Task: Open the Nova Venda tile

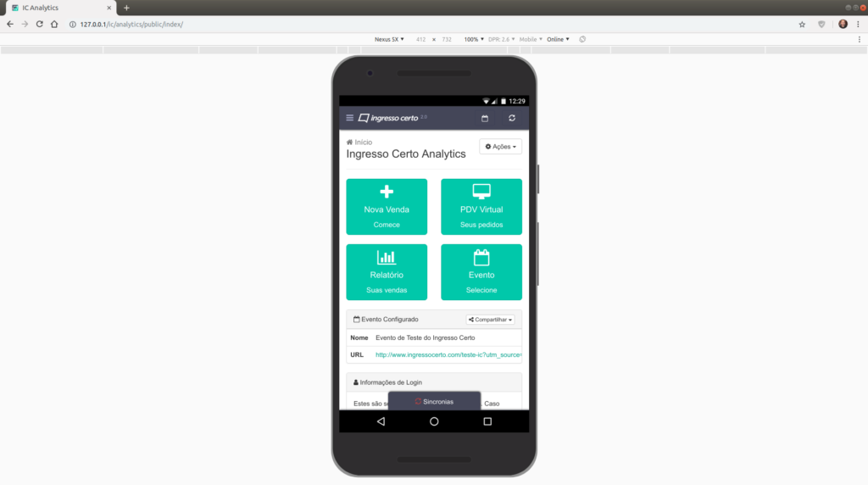Action: (387, 207)
